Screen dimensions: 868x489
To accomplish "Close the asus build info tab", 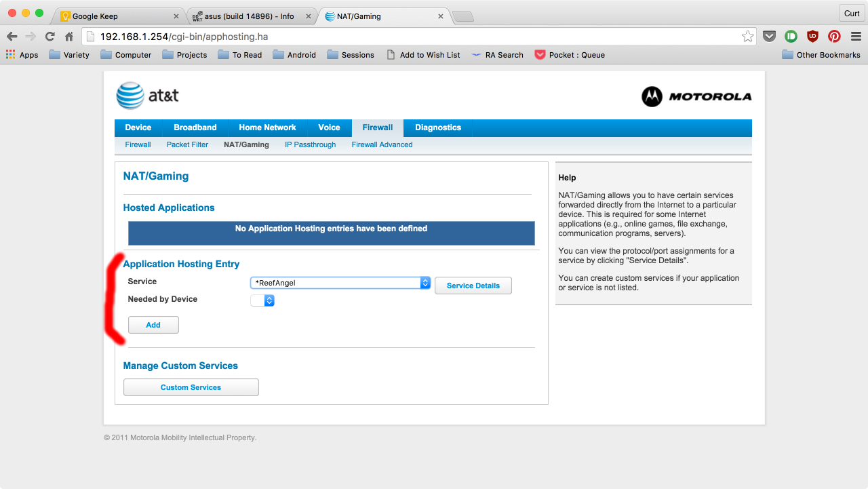I will (309, 16).
